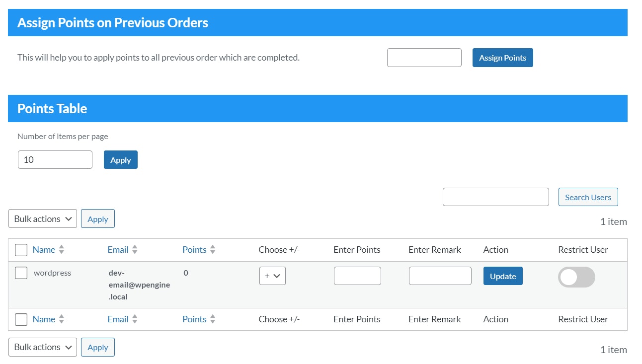Click the user search input box
The image size is (642, 364).
pos(496,197)
